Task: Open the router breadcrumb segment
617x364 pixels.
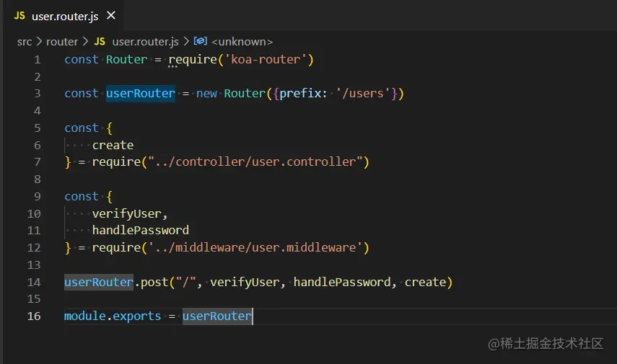Action: pyautogui.click(x=62, y=42)
